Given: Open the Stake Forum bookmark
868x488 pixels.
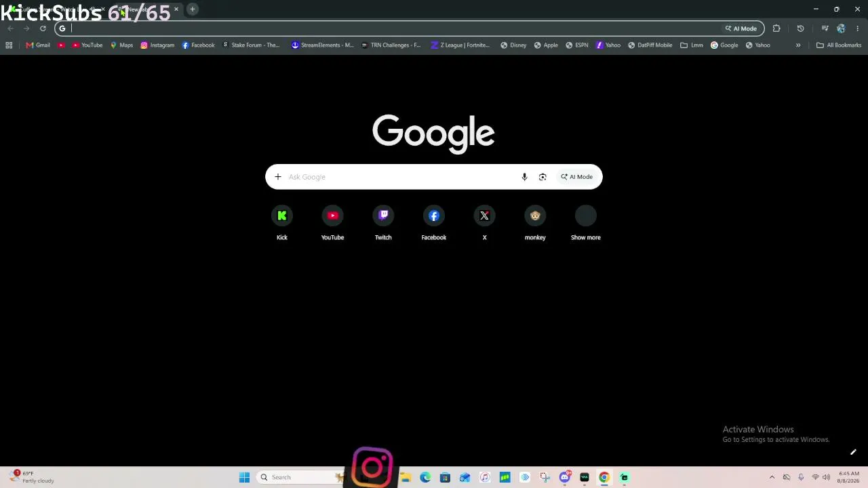Looking at the screenshot, I should click(251, 45).
